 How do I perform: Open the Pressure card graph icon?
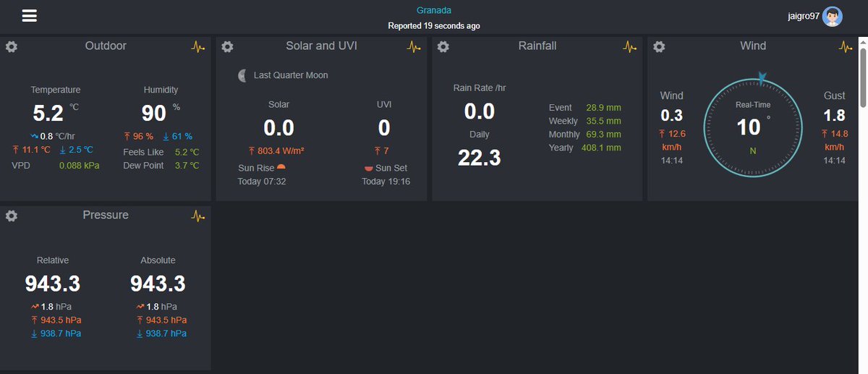[x=198, y=216]
